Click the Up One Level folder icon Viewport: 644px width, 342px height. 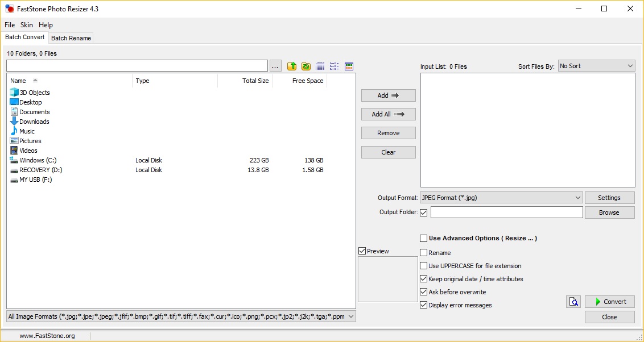[x=291, y=66]
